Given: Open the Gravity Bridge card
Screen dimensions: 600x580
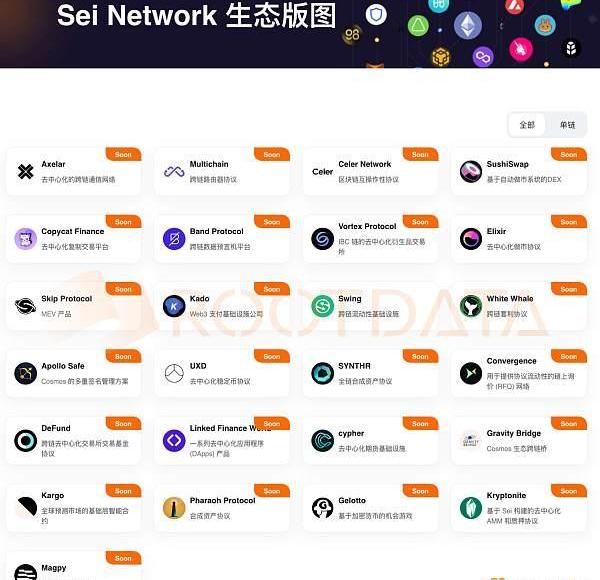Looking at the screenshot, I should click(519, 441).
